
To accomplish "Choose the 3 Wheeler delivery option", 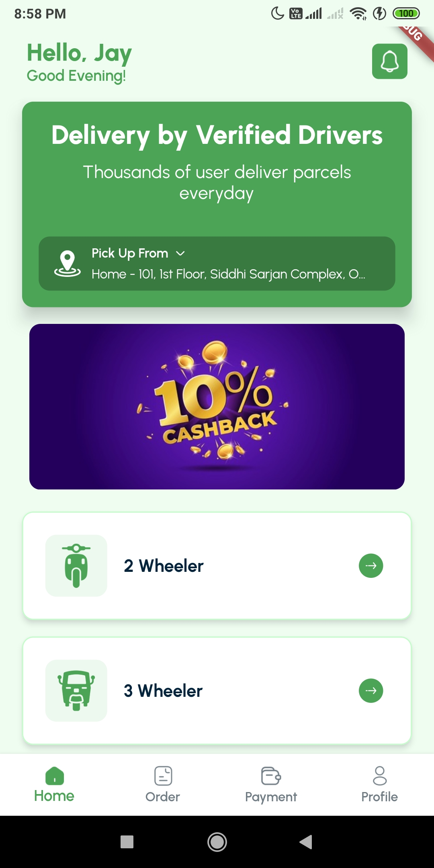I will pos(217,691).
